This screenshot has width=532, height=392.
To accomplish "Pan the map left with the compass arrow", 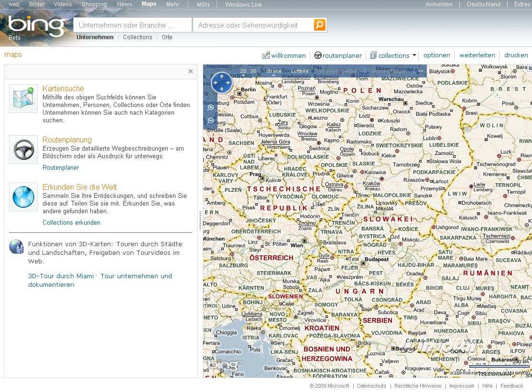I will (x=216, y=83).
